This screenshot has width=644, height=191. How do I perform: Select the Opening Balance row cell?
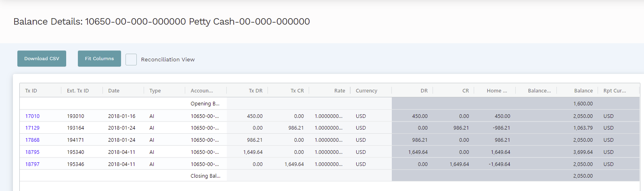coord(205,103)
